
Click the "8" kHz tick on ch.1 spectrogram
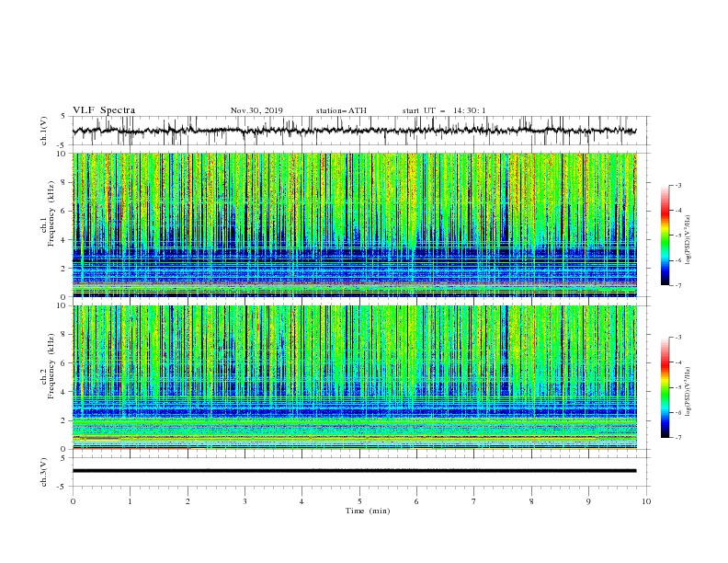coord(64,182)
